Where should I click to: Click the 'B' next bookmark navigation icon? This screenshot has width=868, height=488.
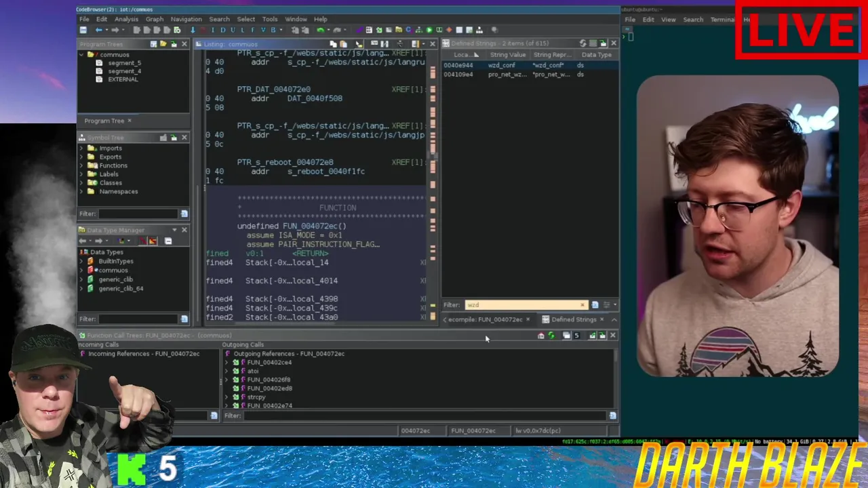click(x=273, y=30)
